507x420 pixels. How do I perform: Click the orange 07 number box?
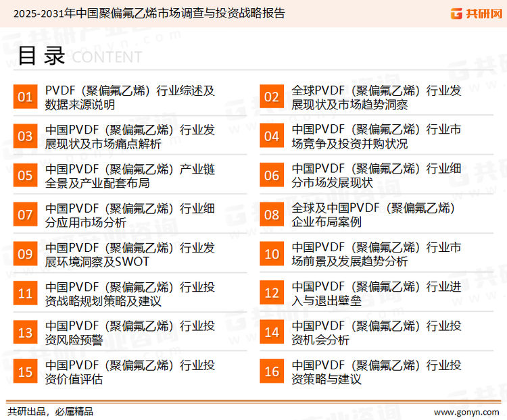click(x=25, y=215)
